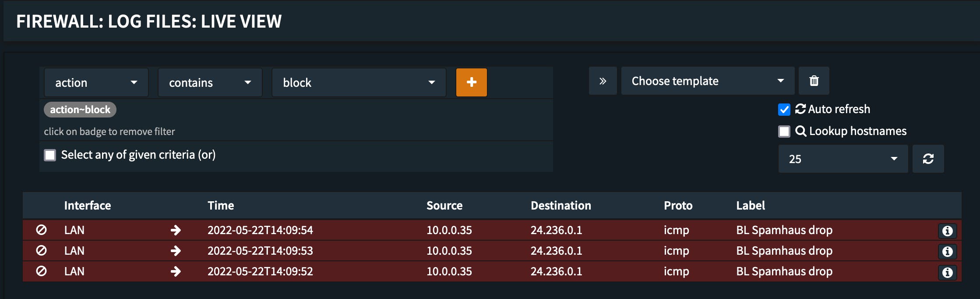The image size is (980, 299).
Task: Click the trash icon to delete template
Action: point(814,81)
